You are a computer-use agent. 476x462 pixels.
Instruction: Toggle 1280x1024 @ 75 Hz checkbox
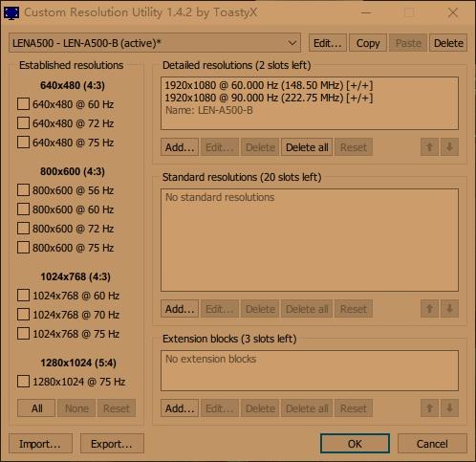(x=23, y=382)
